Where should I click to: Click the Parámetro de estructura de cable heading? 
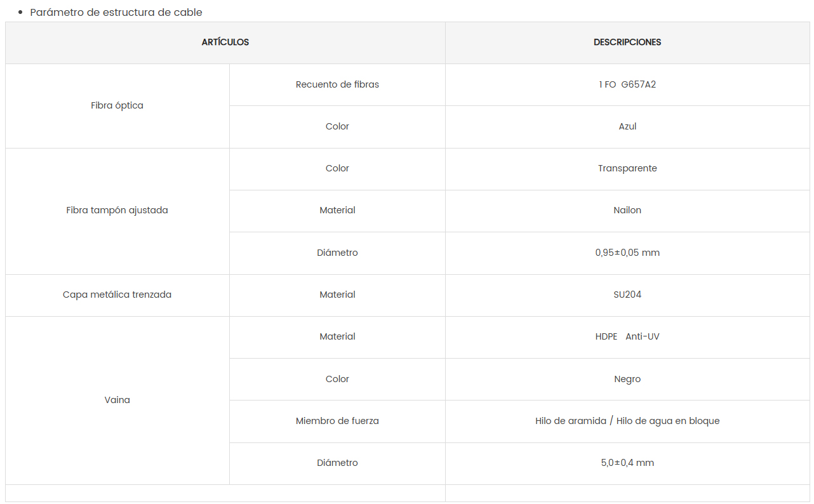[x=116, y=13]
